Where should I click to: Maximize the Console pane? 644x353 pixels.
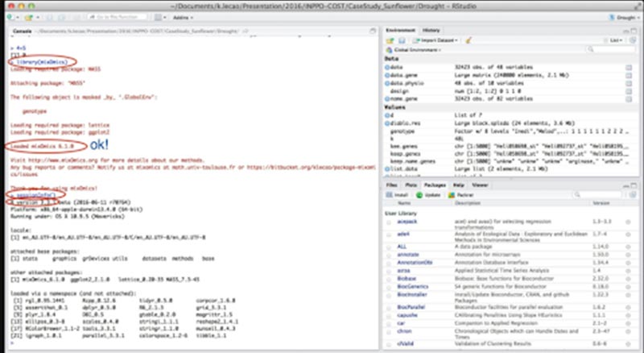tap(373, 31)
